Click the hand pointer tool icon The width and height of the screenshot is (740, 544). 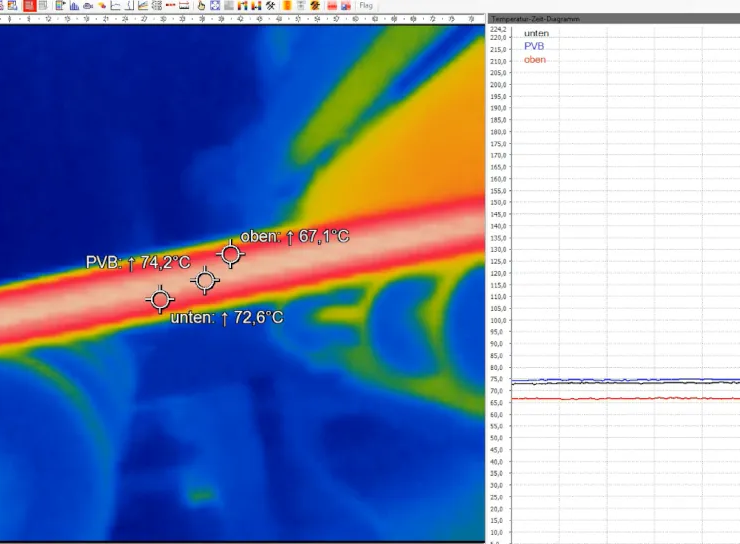[x=201, y=6]
